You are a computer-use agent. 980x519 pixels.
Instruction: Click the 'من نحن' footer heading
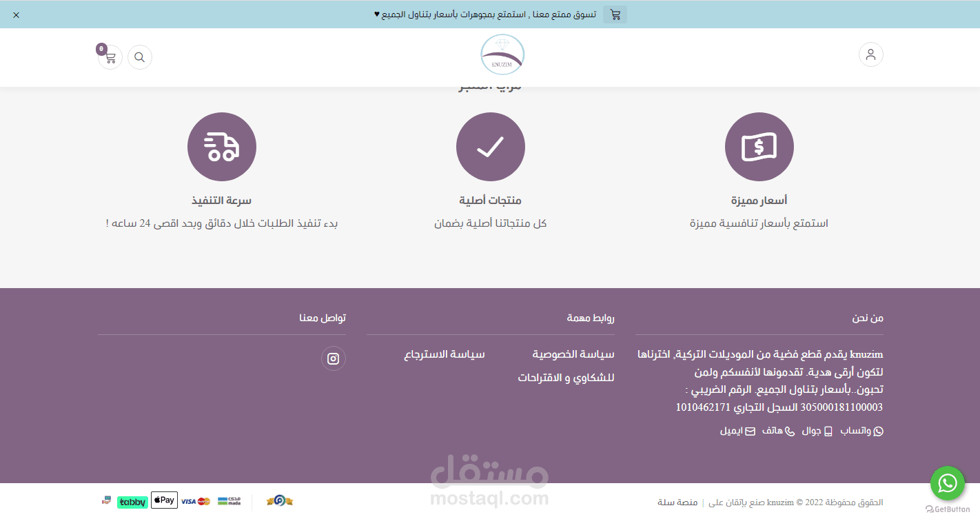coord(868,318)
